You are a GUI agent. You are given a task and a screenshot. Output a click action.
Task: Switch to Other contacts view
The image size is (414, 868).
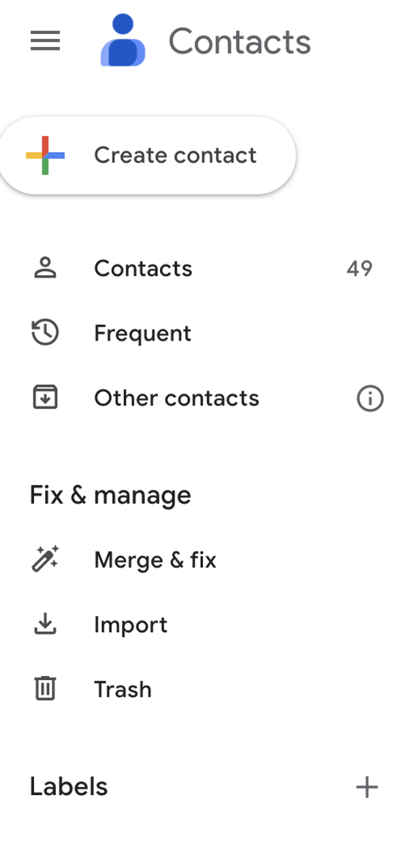(177, 398)
